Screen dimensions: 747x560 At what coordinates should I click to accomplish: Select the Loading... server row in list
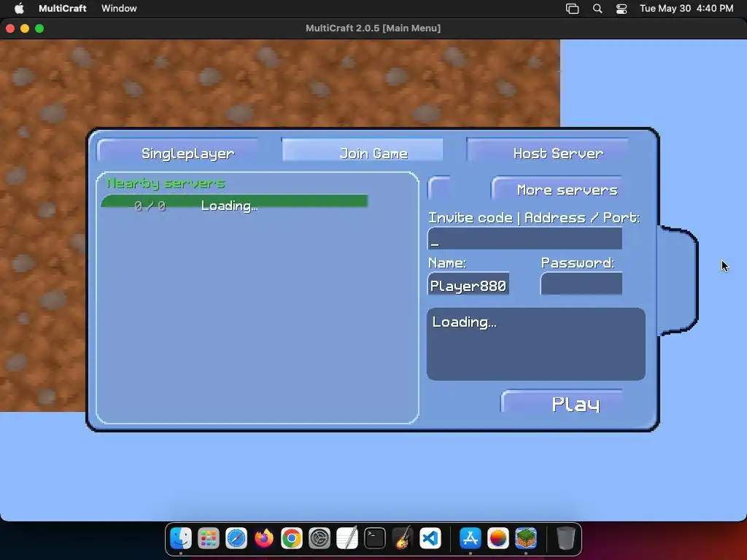[x=234, y=203]
